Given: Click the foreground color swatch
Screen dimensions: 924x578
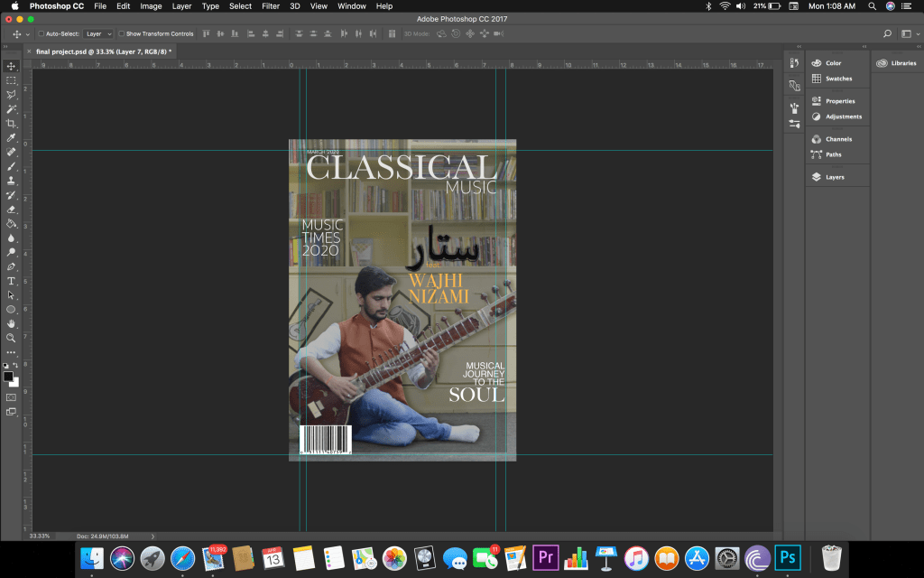Looking at the screenshot, I should click(x=8, y=376).
